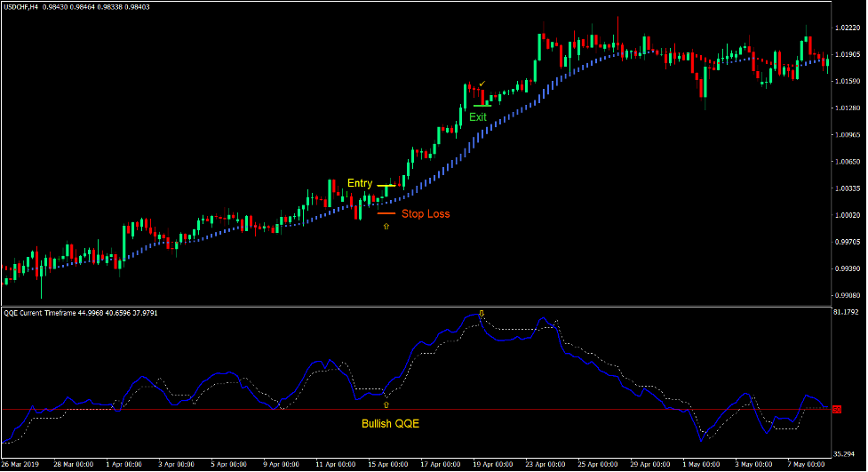Select the red Stop Loss line marker
The width and height of the screenshot is (868, 472).
click(386, 213)
